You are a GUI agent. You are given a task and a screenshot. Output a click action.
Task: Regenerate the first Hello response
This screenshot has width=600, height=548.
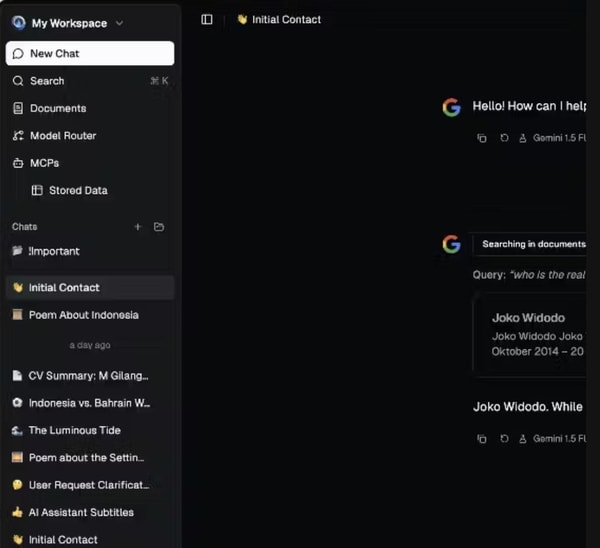(x=504, y=138)
